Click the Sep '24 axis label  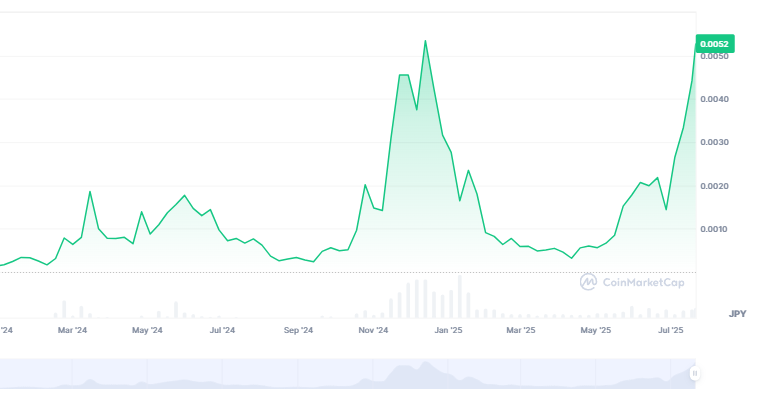[298, 331]
